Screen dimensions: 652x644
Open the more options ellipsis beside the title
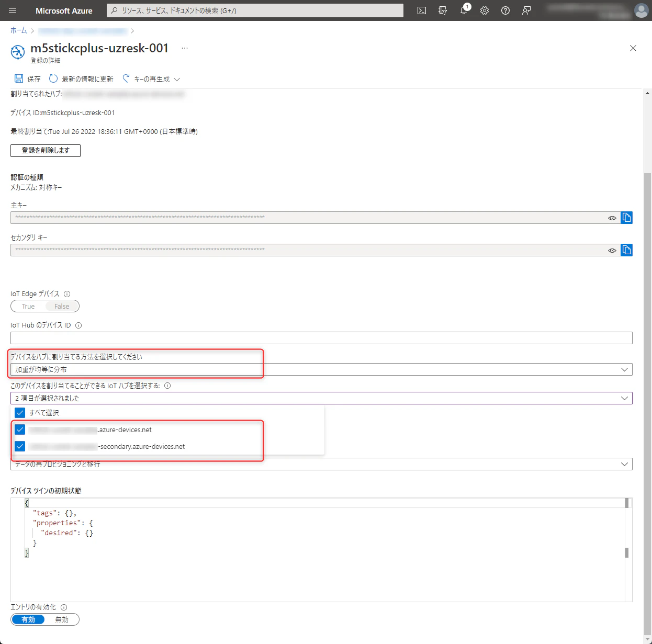[x=185, y=48]
